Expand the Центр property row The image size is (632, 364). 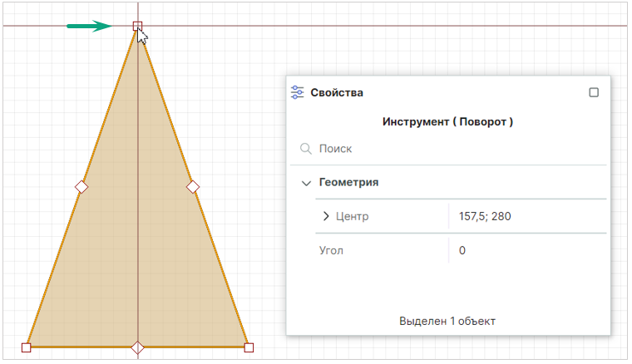[326, 216]
